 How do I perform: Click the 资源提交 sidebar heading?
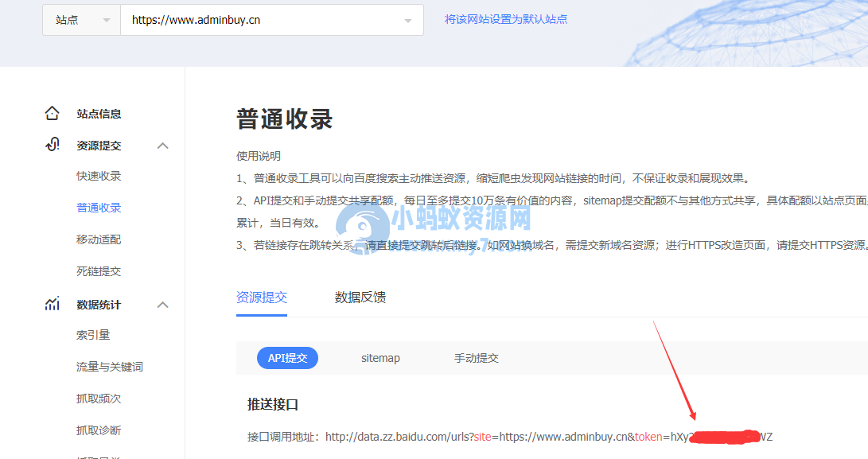[99, 146]
